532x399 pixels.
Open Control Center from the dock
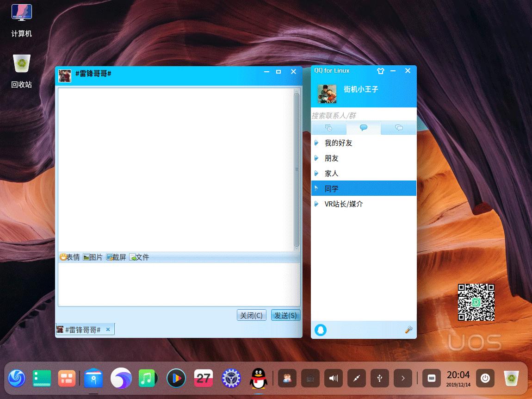click(230, 378)
